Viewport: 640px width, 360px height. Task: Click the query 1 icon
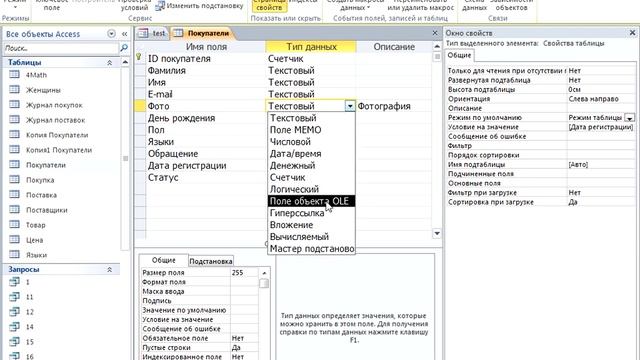click(14, 282)
